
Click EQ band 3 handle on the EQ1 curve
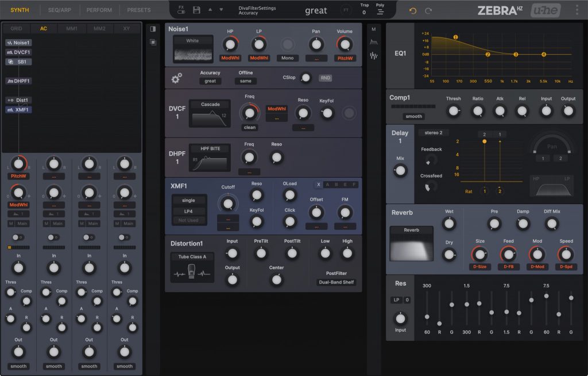tap(516, 55)
